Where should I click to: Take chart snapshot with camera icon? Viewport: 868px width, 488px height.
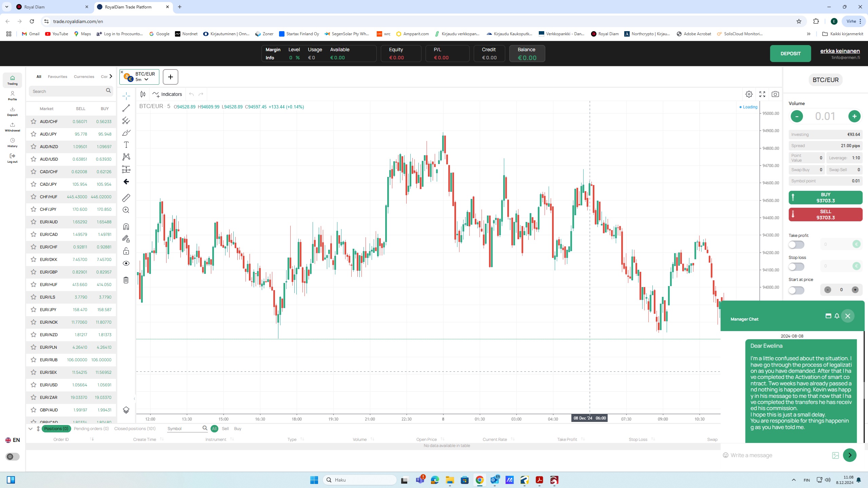point(775,94)
